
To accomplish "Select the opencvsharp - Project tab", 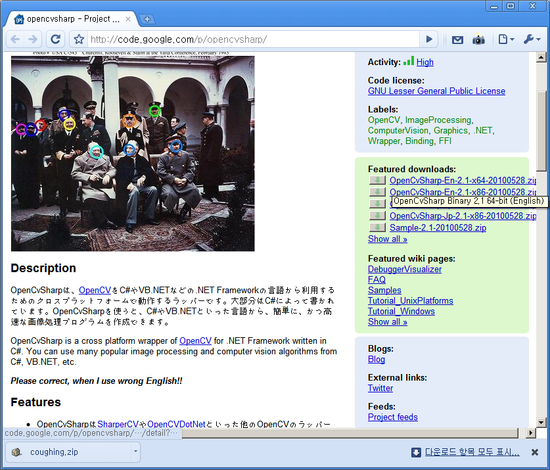I will (x=73, y=19).
